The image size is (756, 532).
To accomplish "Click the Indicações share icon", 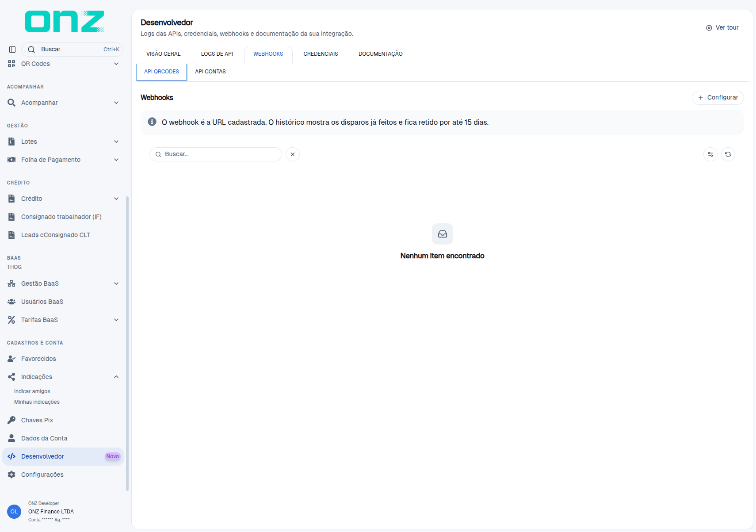I will click(11, 377).
